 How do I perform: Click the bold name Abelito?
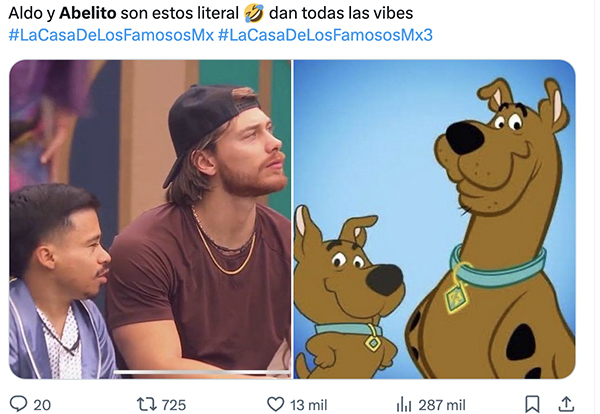click(x=88, y=13)
